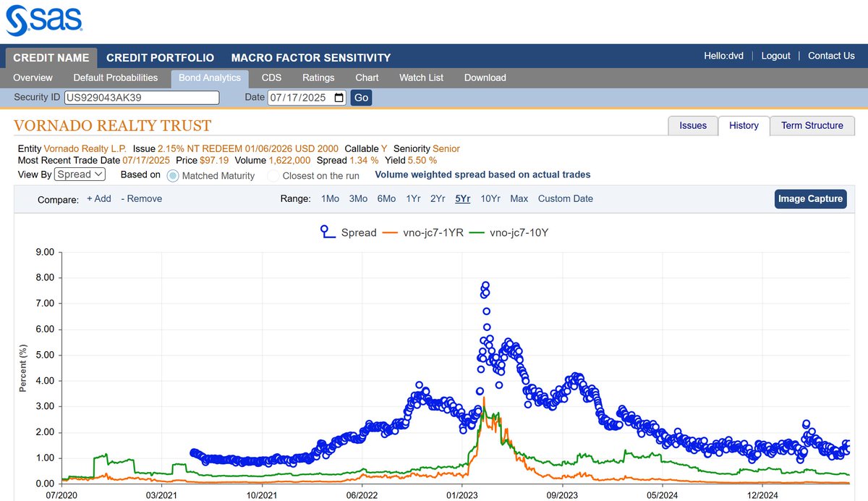This screenshot has height=501, width=868.
Task: Select the Closest on the run option
Action: pos(273,175)
